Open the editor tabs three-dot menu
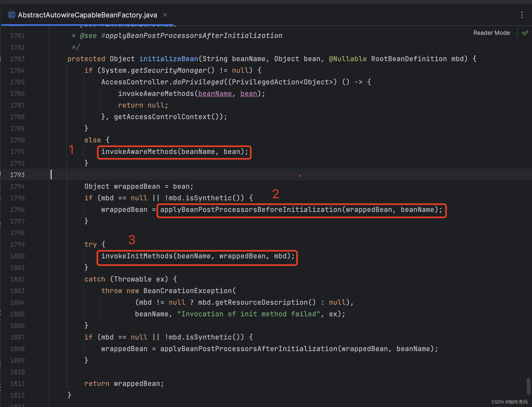The height and width of the screenshot is (407, 532). coord(522,15)
